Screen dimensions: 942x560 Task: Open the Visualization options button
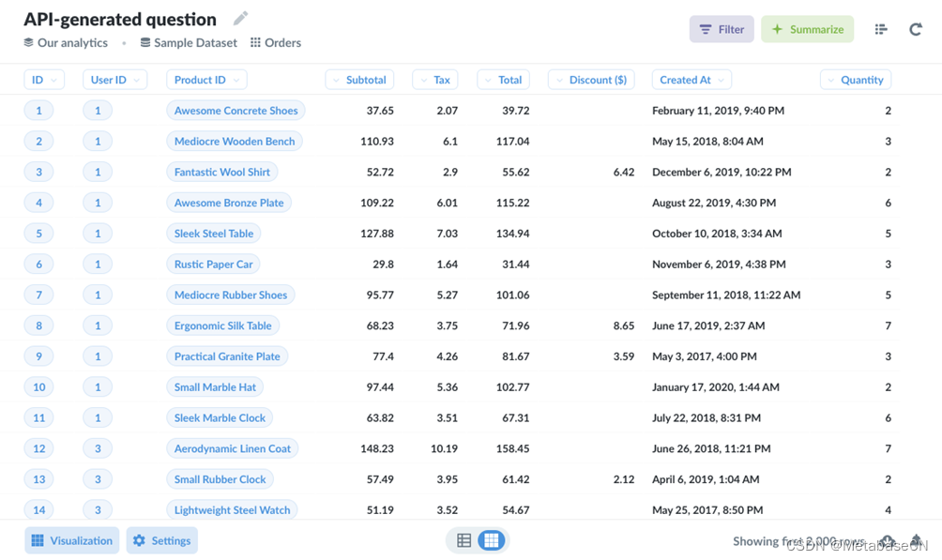pyautogui.click(x=72, y=540)
